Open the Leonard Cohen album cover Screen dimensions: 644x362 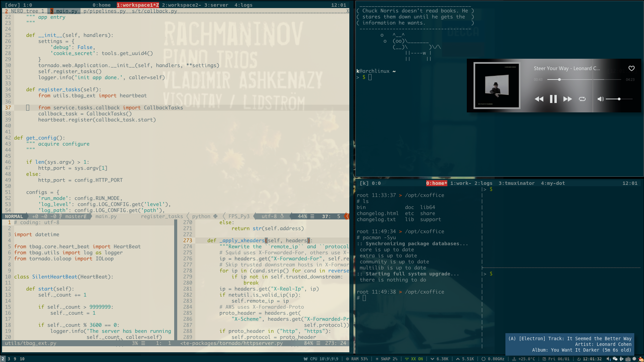click(x=497, y=85)
